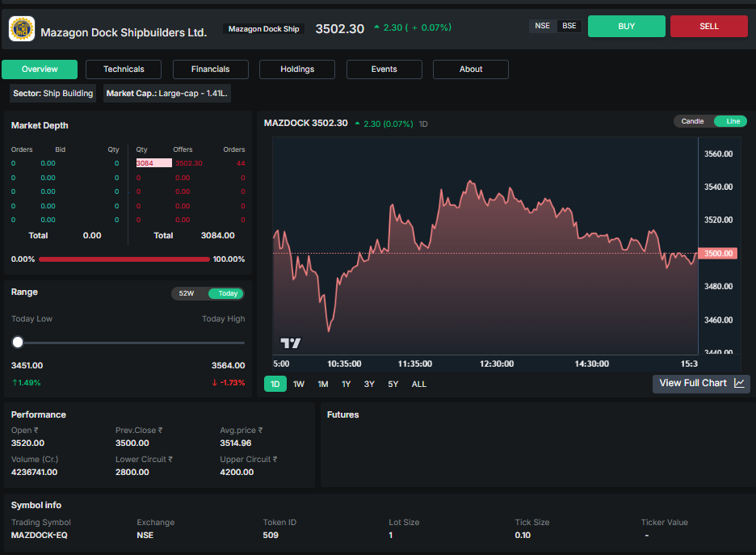The height and width of the screenshot is (555, 756).
Task: Click offer orders count 44
Action: (x=241, y=163)
